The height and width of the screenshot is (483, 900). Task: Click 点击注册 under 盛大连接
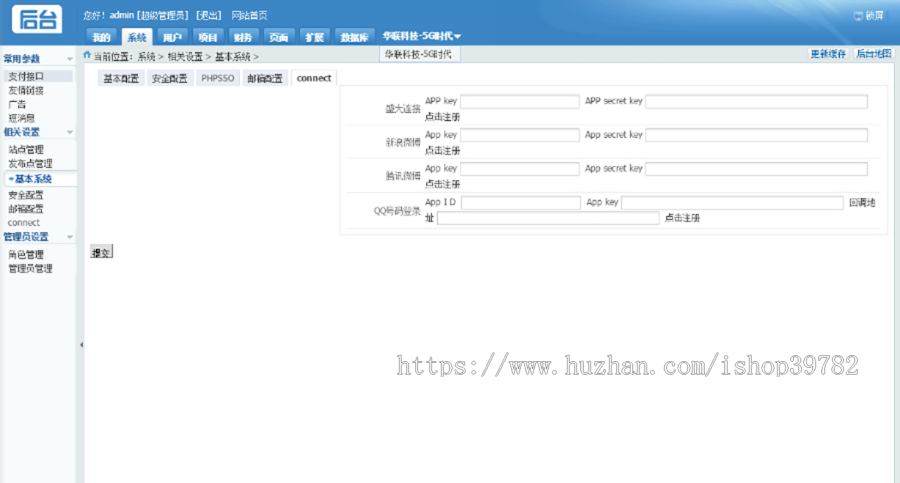pyautogui.click(x=443, y=117)
